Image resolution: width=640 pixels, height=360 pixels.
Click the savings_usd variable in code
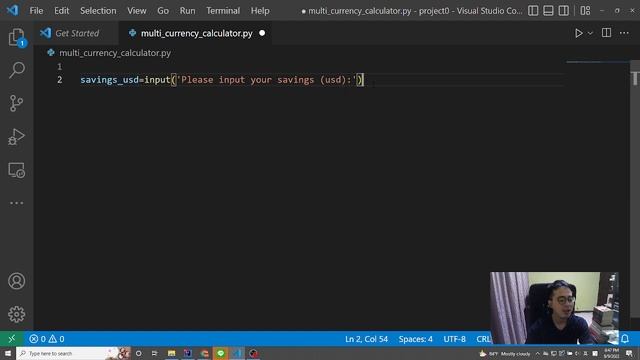pyautogui.click(x=109, y=80)
